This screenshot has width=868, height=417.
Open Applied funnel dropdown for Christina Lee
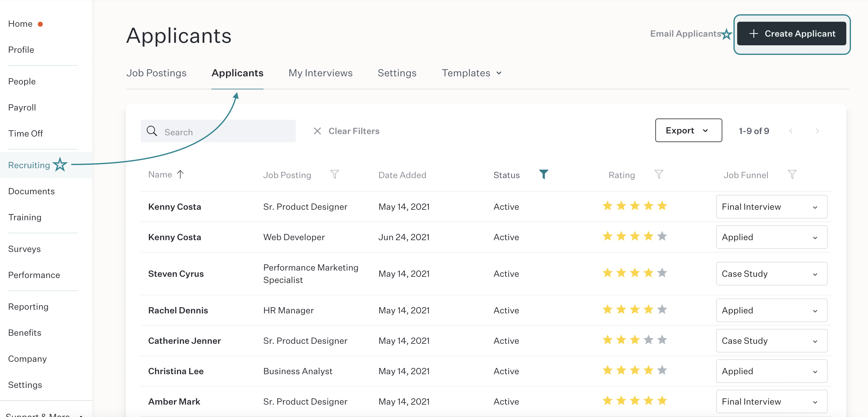[x=772, y=371]
